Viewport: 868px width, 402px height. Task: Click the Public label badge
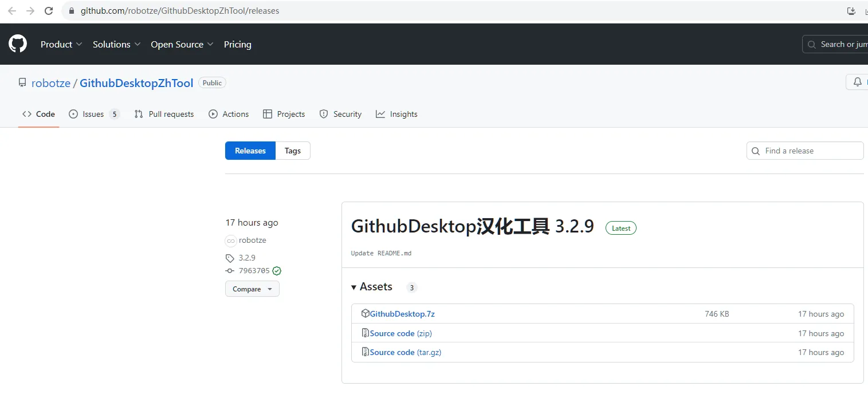212,83
